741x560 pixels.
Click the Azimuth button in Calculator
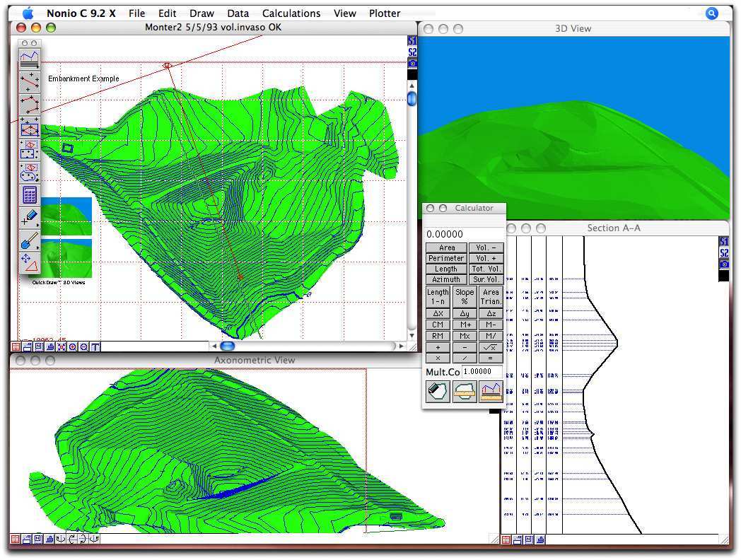click(447, 279)
